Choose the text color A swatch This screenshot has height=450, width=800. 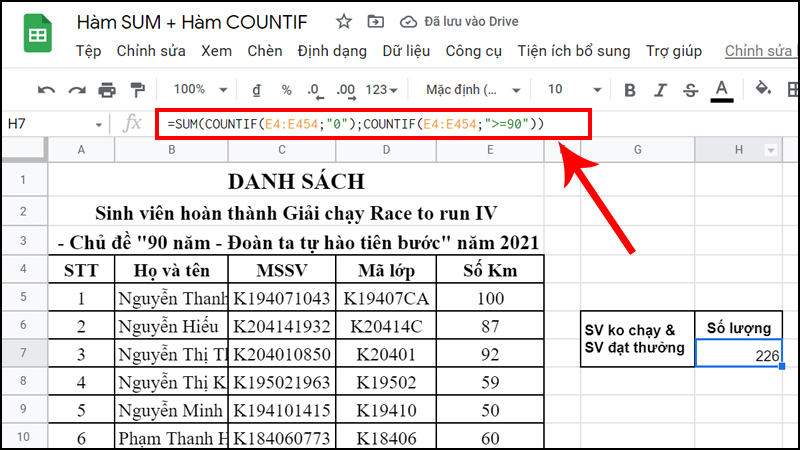[x=722, y=89]
